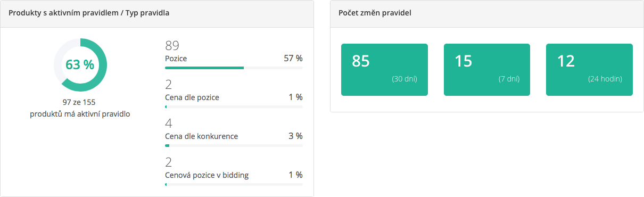This screenshot has height=197, width=644.
Task: Select the Cenová pozice v bidding label
Action: point(207,175)
